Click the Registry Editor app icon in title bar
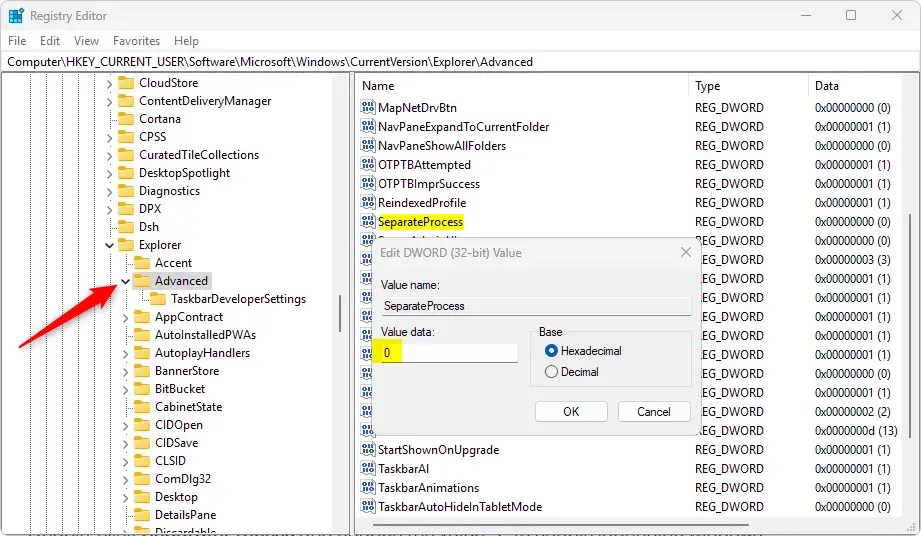The image size is (921, 536). tap(16, 16)
